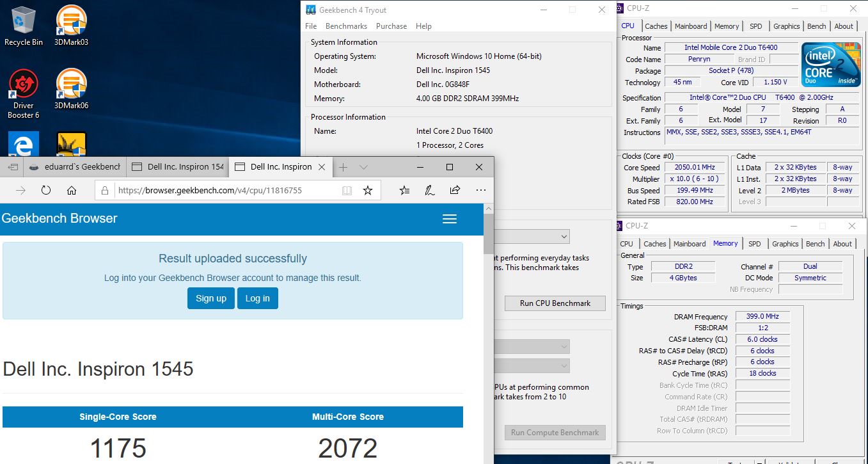Switch to Caches tab in top CPU-Z

pos(656,26)
